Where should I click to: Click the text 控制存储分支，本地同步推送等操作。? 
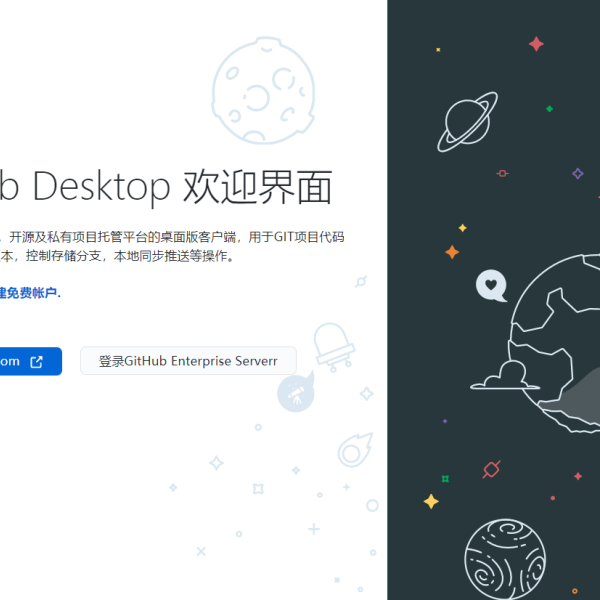(130, 256)
